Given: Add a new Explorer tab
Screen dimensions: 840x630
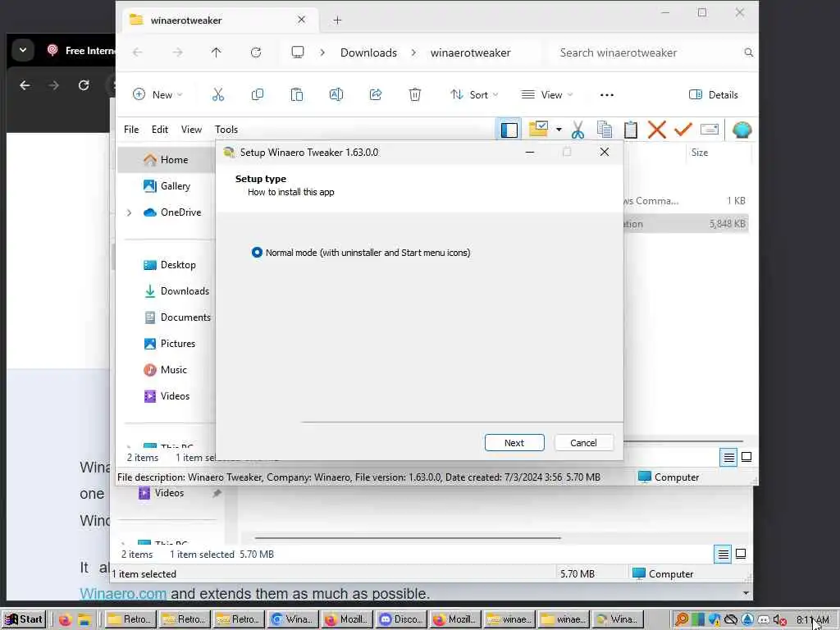Looking at the screenshot, I should click(337, 21).
